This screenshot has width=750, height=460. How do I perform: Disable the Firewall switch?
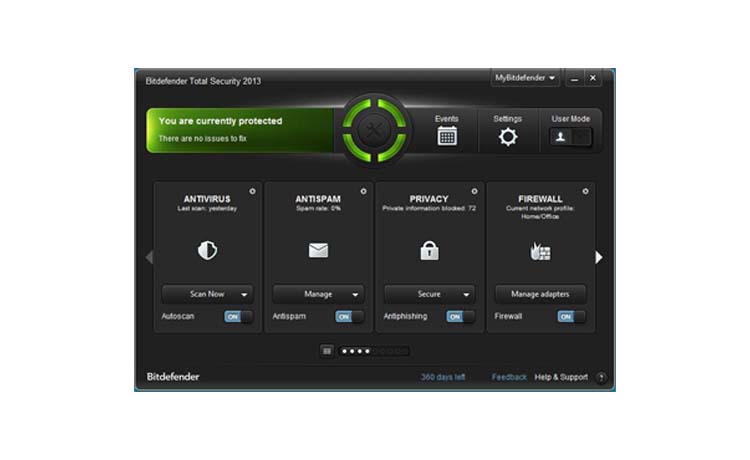572,317
